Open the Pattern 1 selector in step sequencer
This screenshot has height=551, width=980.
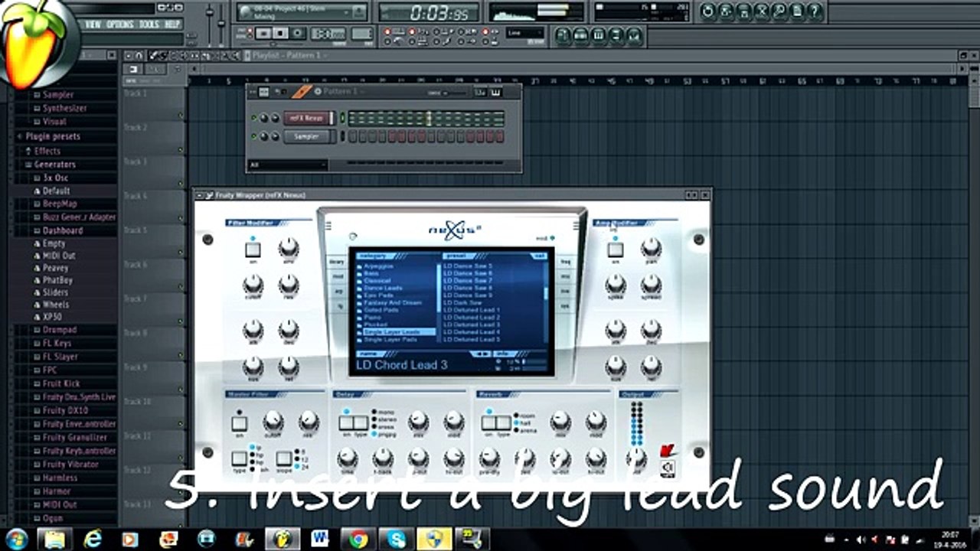(341, 92)
